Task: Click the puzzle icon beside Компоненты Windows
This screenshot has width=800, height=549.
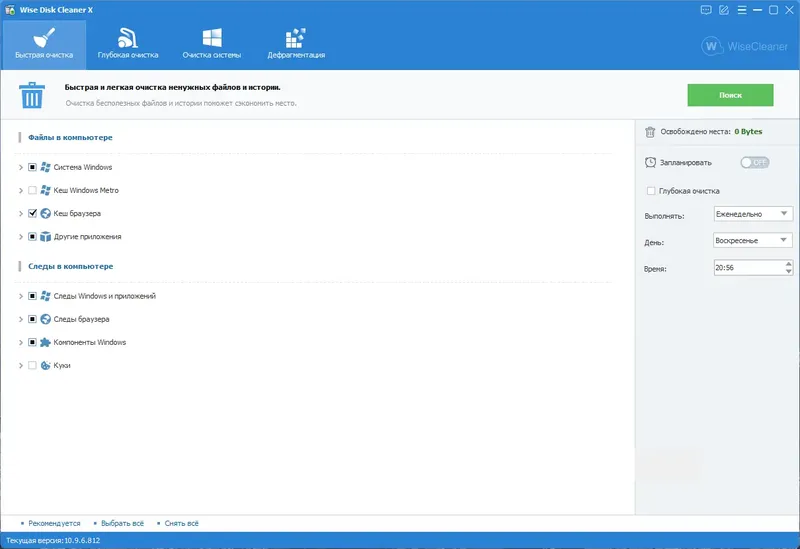Action: coord(45,342)
